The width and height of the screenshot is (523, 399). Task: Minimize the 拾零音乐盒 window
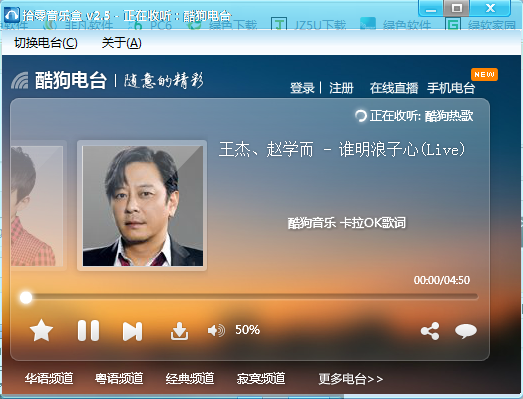point(431,8)
